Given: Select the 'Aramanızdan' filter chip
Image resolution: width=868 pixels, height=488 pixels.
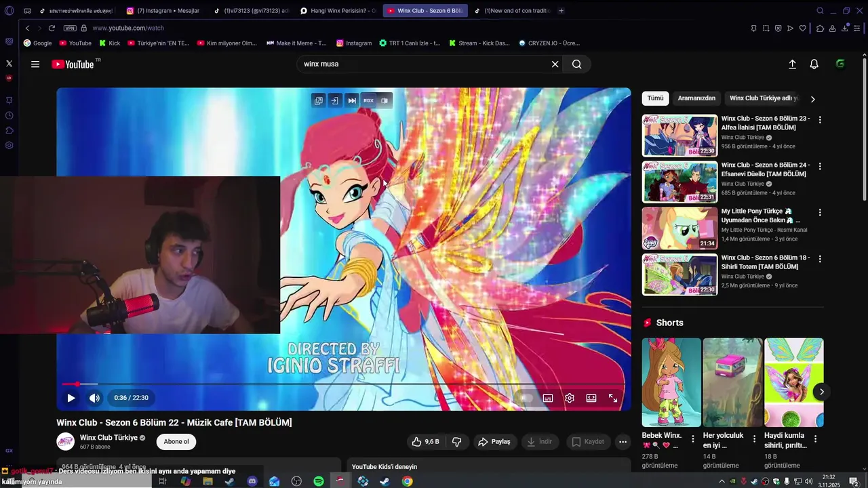Looking at the screenshot, I should click(x=696, y=98).
